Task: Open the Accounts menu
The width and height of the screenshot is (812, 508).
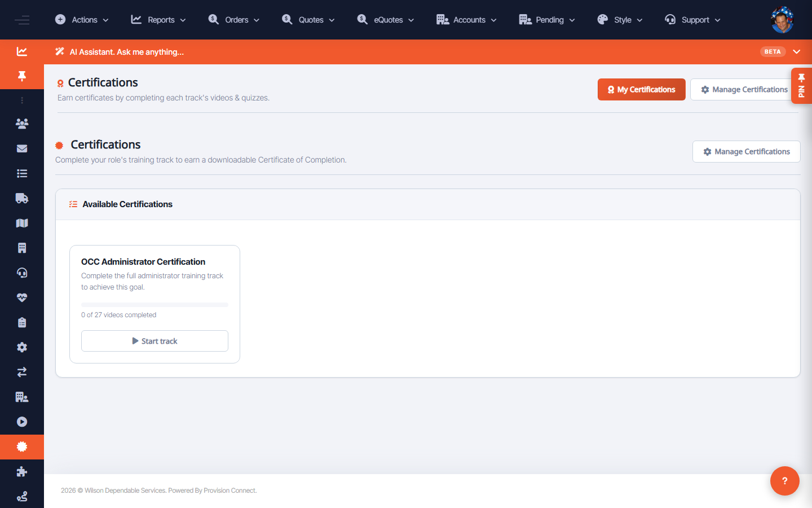Action: pyautogui.click(x=467, y=20)
